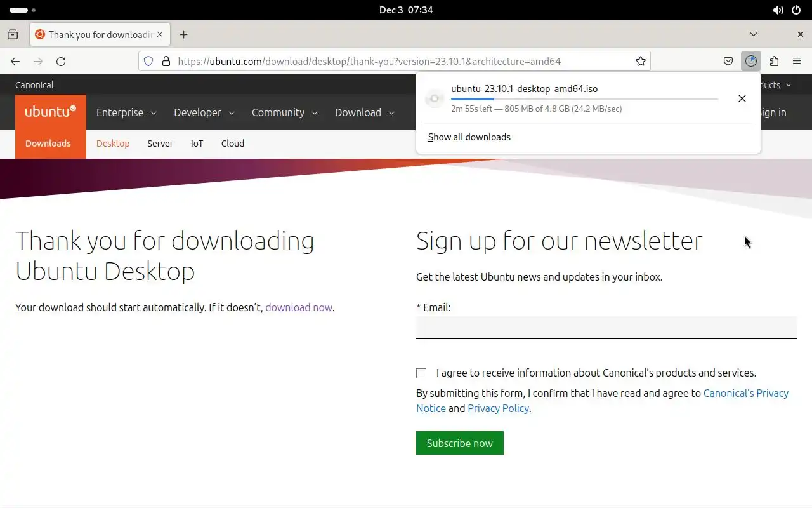Expand the Download menu
The width and height of the screenshot is (812, 508).
(365, 112)
